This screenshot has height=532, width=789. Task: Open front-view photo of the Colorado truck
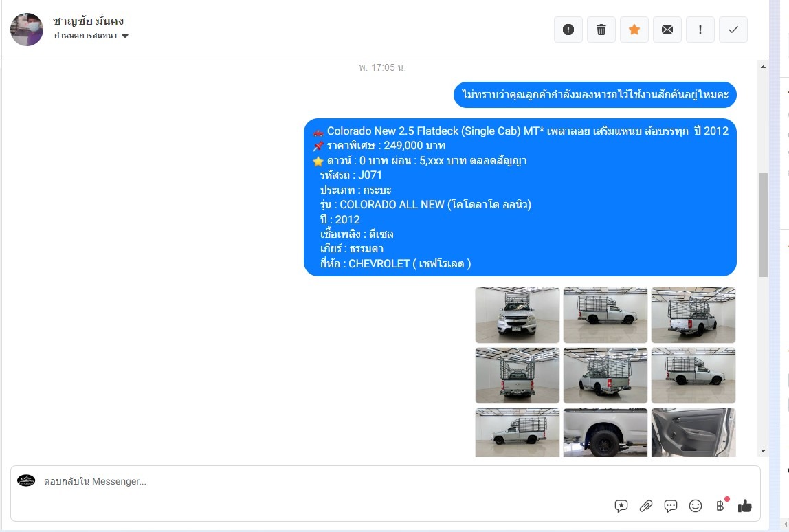(x=518, y=315)
